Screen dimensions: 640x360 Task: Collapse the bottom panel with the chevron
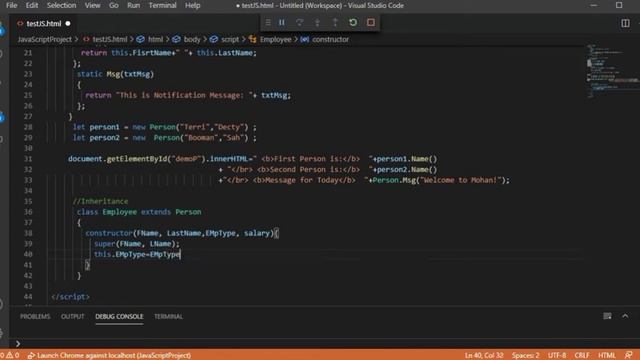point(625,316)
